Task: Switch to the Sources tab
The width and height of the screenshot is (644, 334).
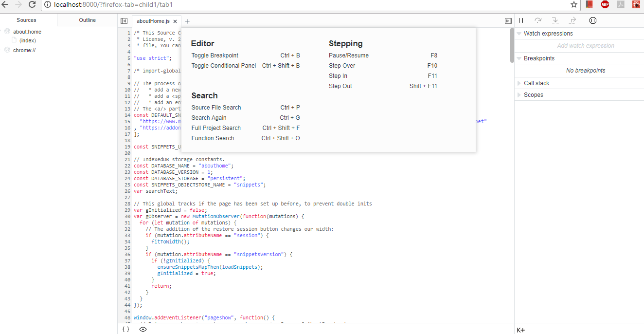Action: pos(27,20)
